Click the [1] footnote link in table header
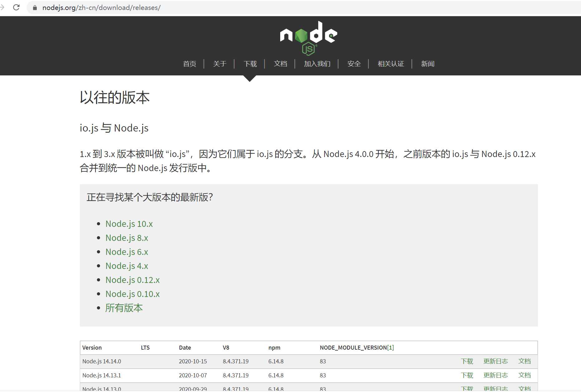581x392 pixels. click(390, 347)
